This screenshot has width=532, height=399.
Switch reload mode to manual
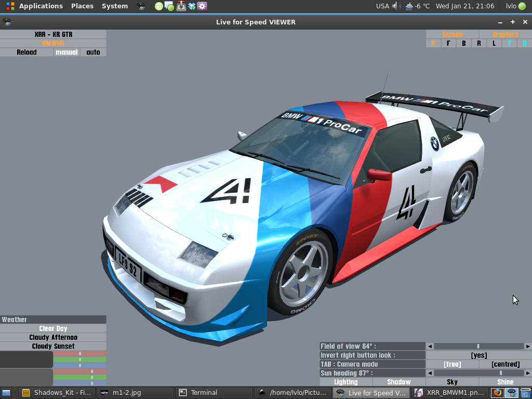pos(66,52)
